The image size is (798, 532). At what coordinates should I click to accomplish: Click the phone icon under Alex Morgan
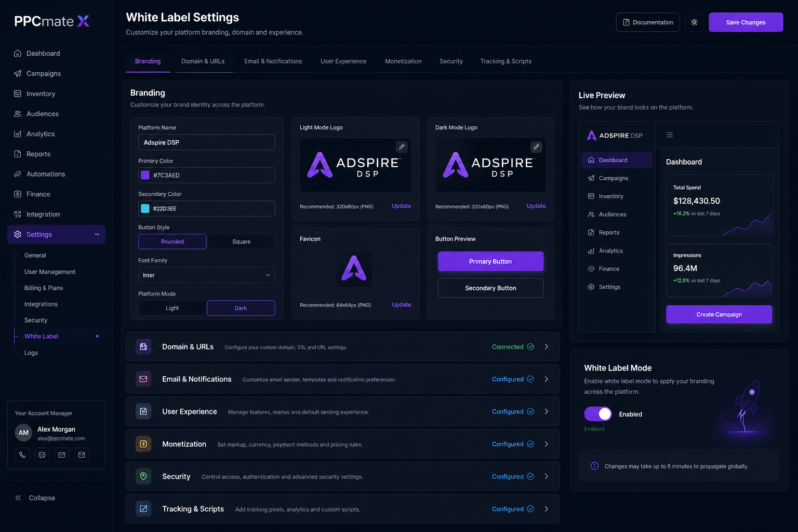pyautogui.click(x=22, y=455)
